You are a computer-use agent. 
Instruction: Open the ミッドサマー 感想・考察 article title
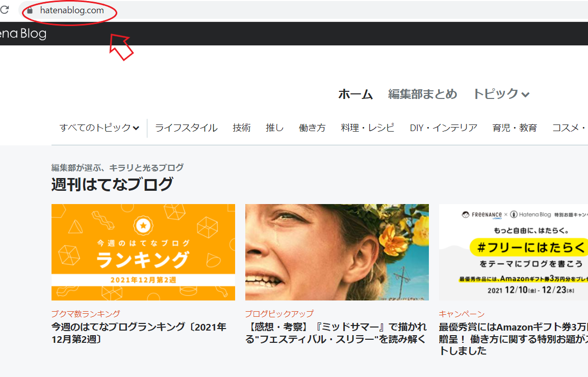[336, 333]
